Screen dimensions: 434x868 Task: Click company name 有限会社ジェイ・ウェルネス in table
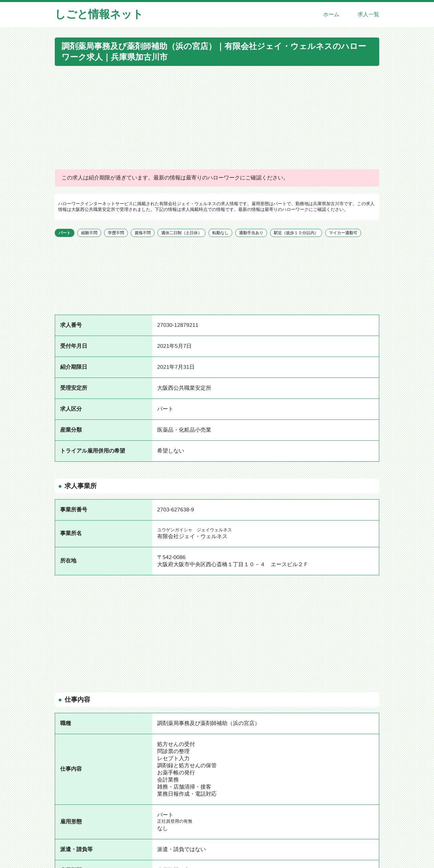(x=192, y=536)
